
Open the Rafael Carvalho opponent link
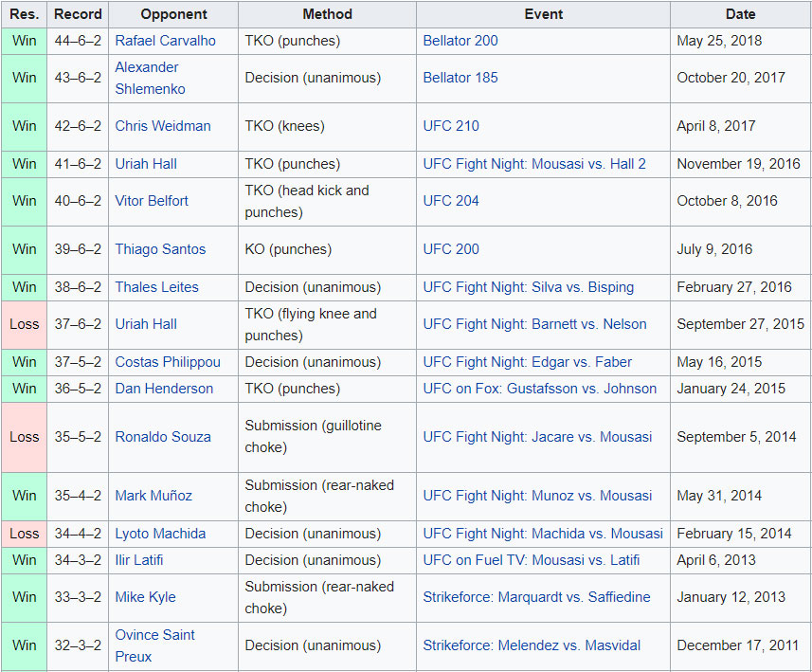pyautogui.click(x=165, y=41)
